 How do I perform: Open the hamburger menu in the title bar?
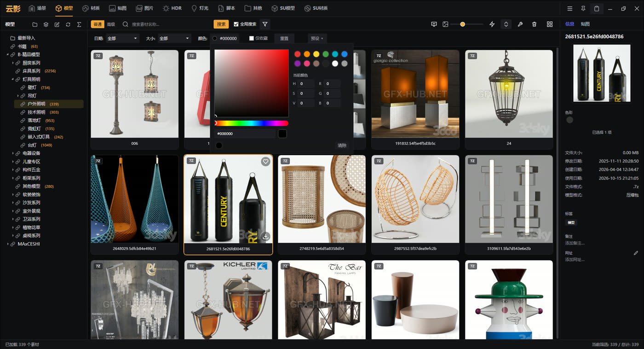pyautogui.click(x=570, y=8)
